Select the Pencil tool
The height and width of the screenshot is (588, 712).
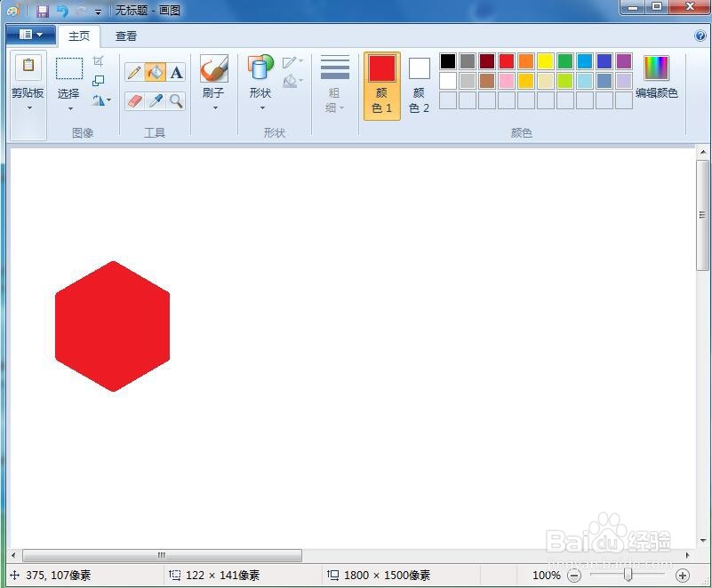(134, 73)
